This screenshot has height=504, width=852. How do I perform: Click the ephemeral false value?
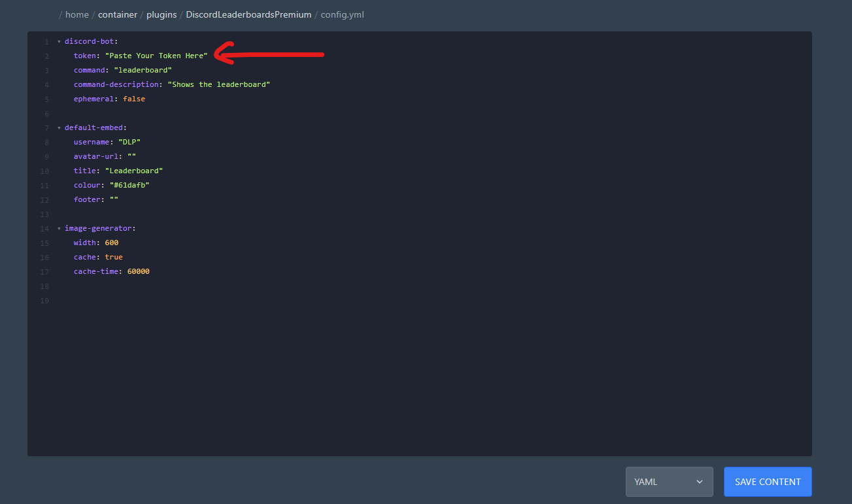click(134, 99)
